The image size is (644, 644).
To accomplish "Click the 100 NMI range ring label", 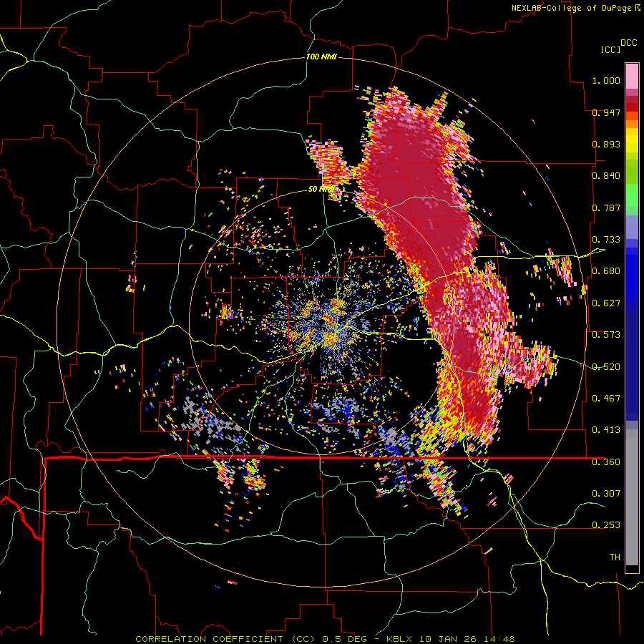I will (x=321, y=57).
